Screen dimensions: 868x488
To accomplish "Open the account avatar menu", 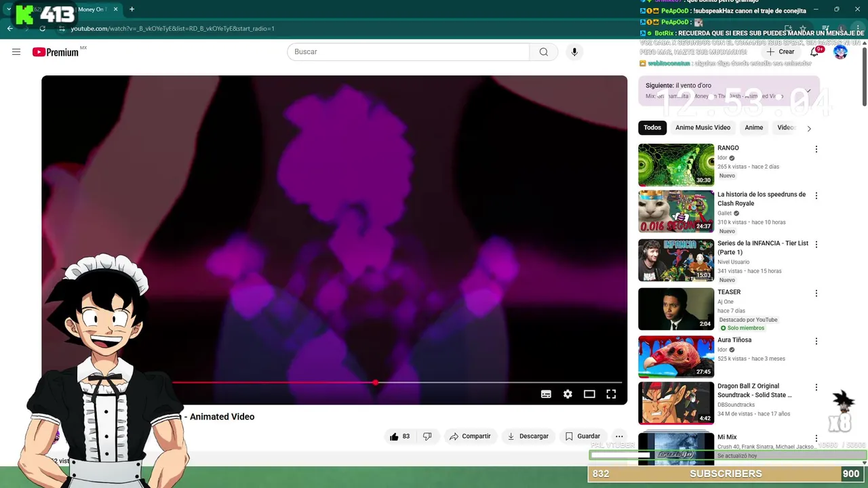I will [x=840, y=52].
